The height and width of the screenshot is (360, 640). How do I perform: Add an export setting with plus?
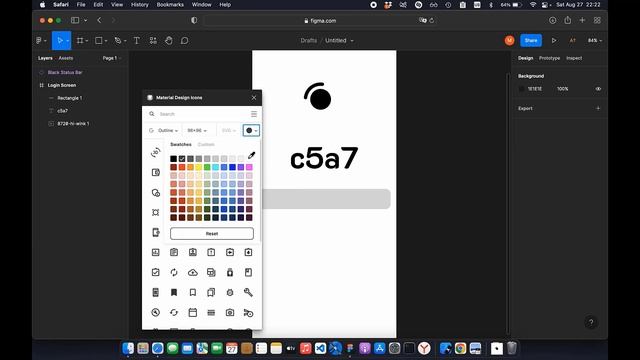(x=598, y=108)
